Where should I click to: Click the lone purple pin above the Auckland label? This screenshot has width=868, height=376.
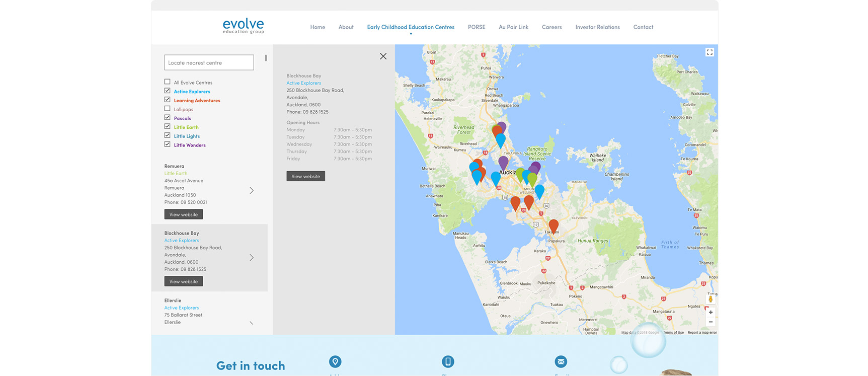[x=503, y=163]
